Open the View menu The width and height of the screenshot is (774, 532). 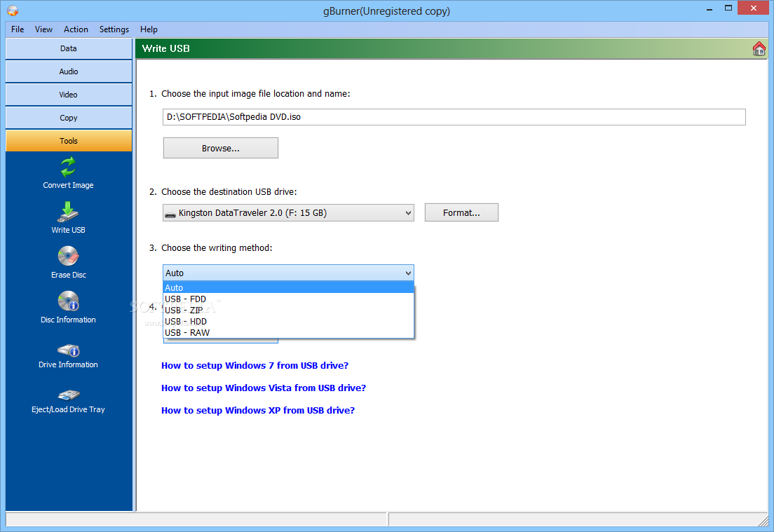pyautogui.click(x=43, y=29)
